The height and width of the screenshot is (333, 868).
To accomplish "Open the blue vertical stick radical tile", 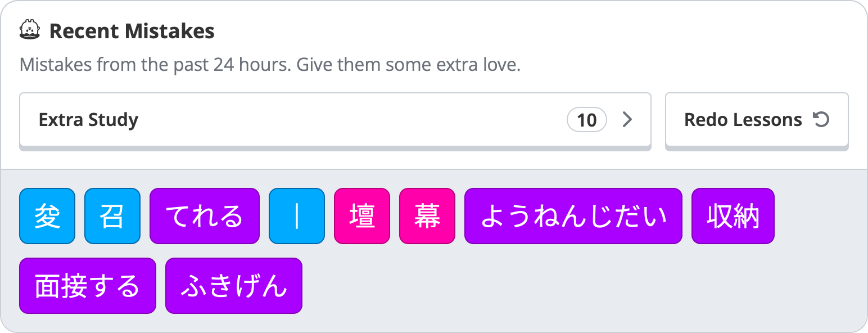I will click(297, 216).
